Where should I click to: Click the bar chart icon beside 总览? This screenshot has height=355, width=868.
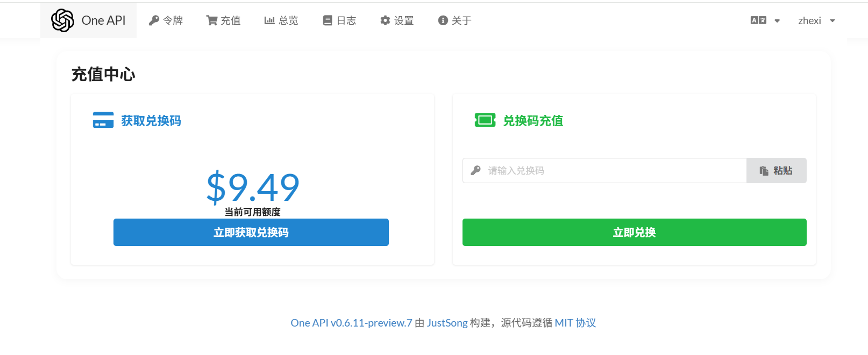(269, 20)
